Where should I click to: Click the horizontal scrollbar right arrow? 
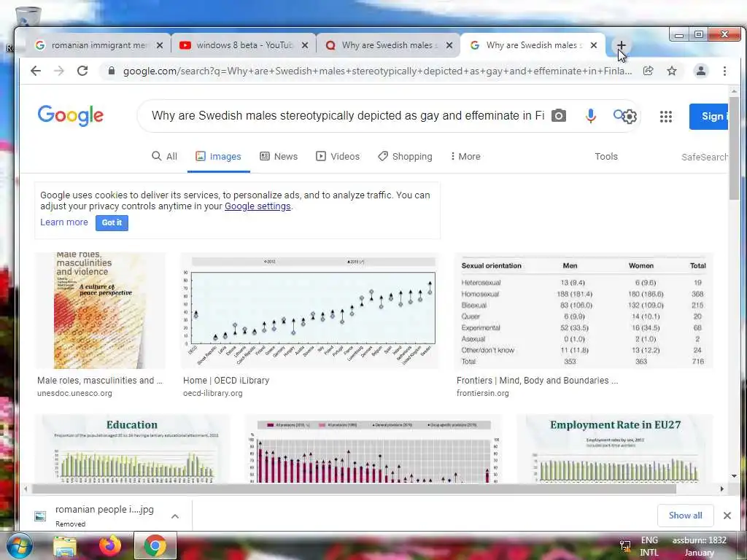click(x=721, y=489)
